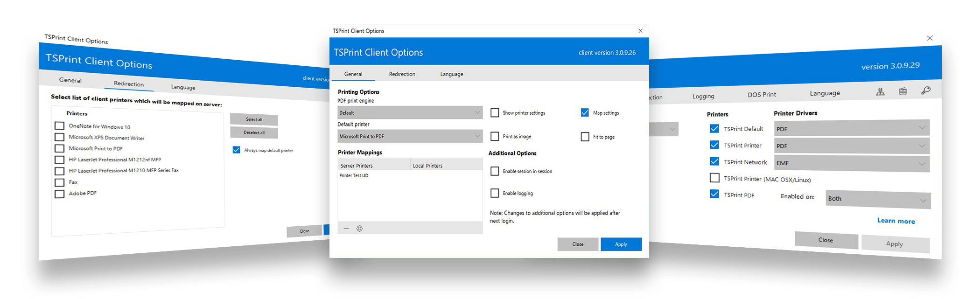The image size is (980, 299).
Task: Open TSPrint Default driver dropdown
Action: click(852, 128)
